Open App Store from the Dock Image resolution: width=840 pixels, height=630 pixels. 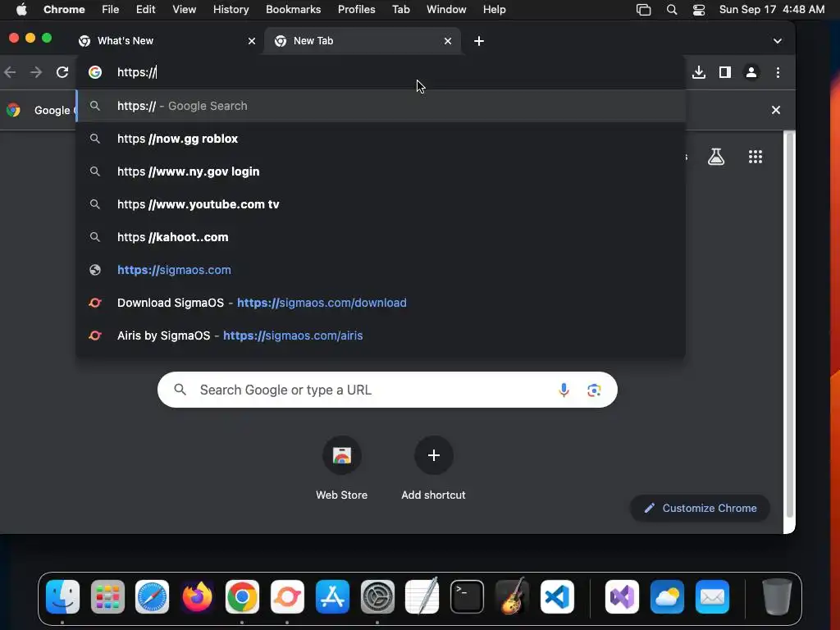332,596
